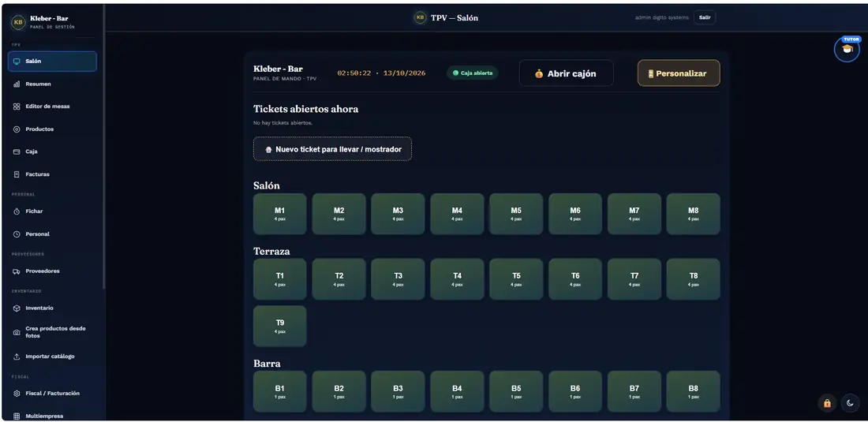The height and width of the screenshot is (422, 868).
Task: Click the Abrir cajón button
Action: coord(566,73)
